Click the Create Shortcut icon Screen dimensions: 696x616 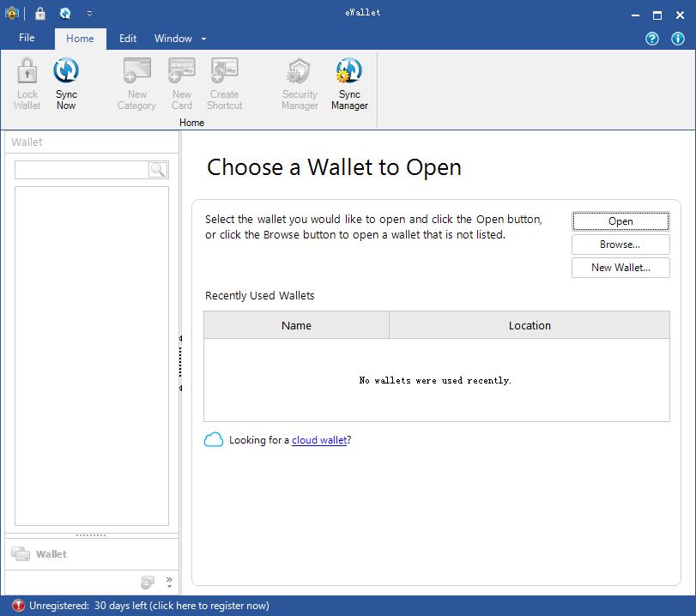[224, 83]
